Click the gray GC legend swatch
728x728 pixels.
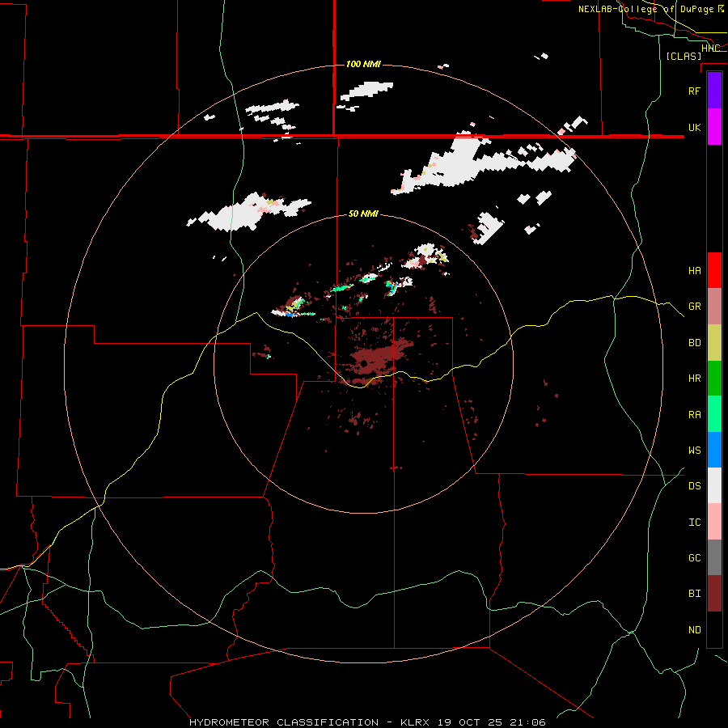pyautogui.click(x=714, y=557)
